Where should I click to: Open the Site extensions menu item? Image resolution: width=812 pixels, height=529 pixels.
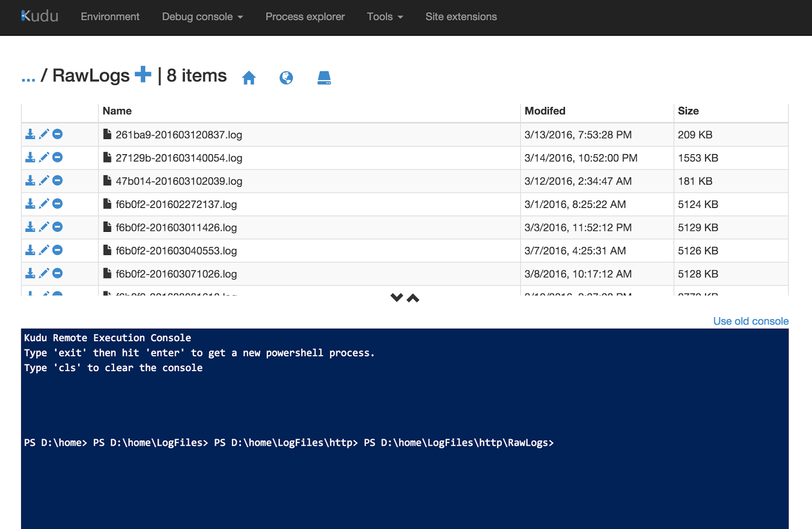[461, 17]
